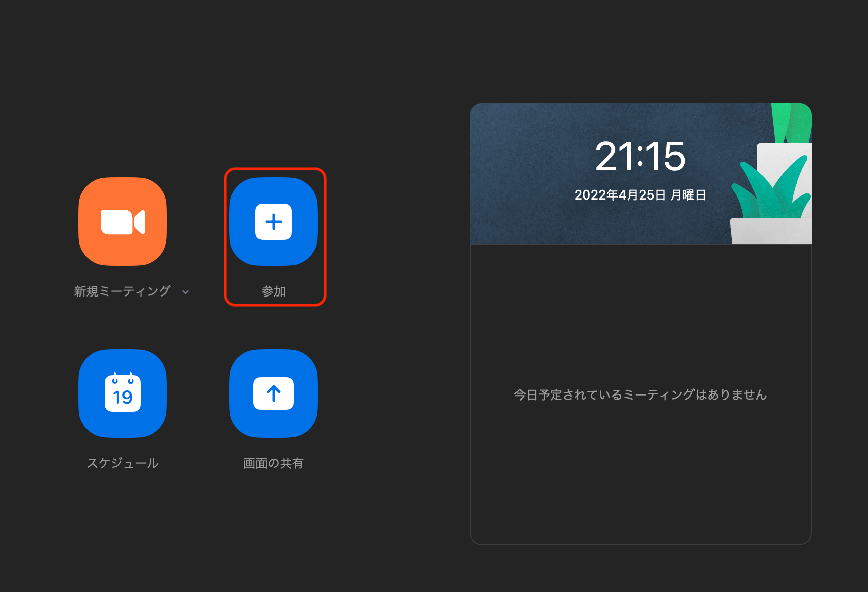Click the blue 参加 plus icon

point(274,222)
